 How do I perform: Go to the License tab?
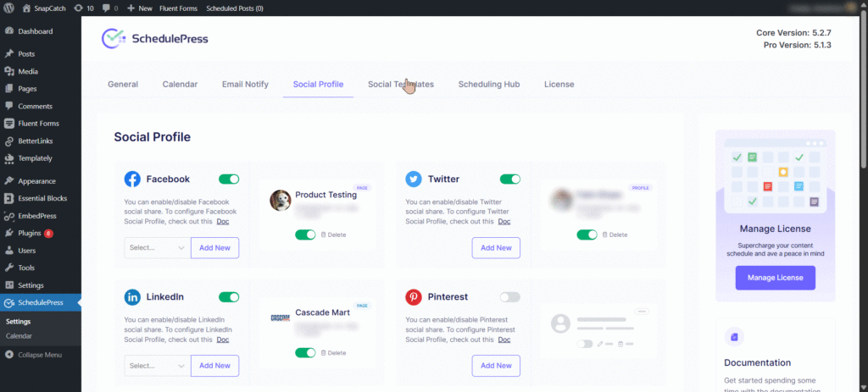point(559,85)
